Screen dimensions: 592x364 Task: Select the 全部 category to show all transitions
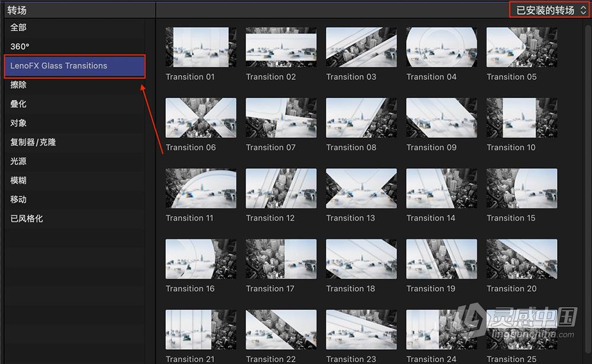tap(17, 27)
